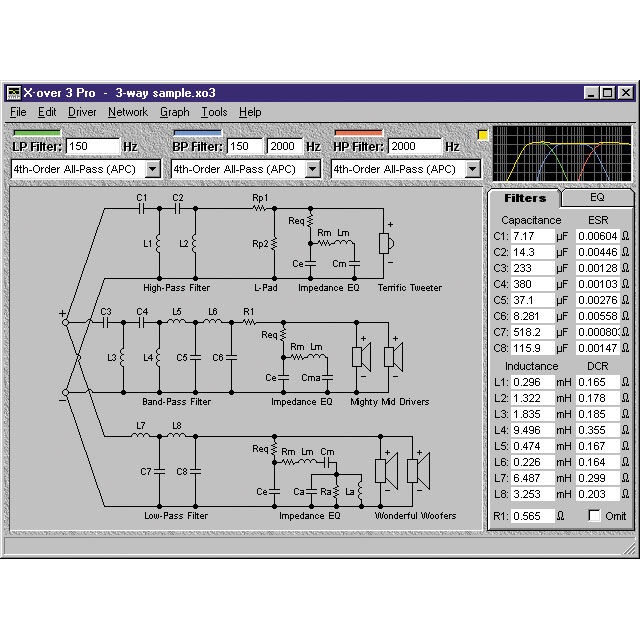Click capacitor C1 in the schematic

pyautogui.click(x=141, y=209)
